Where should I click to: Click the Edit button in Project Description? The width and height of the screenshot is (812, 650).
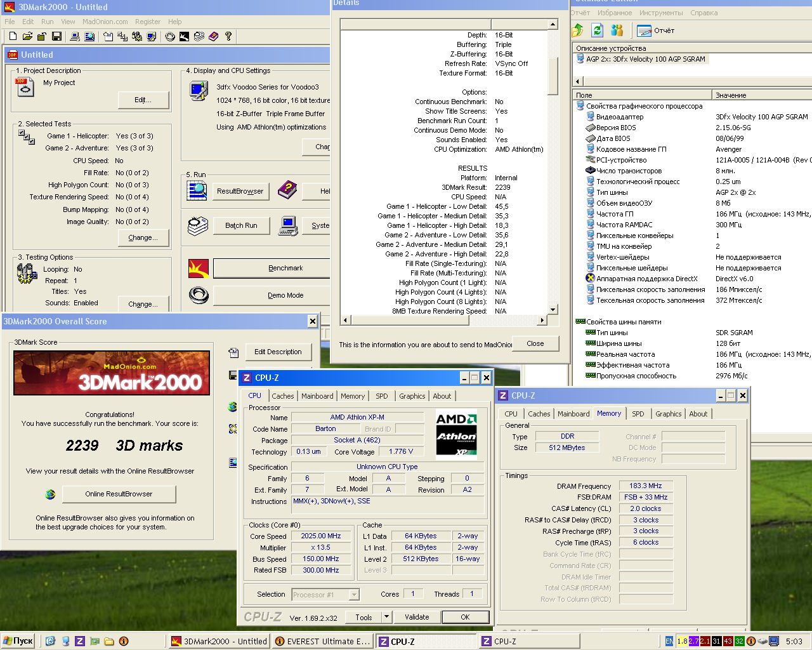click(x=143, y=100)
